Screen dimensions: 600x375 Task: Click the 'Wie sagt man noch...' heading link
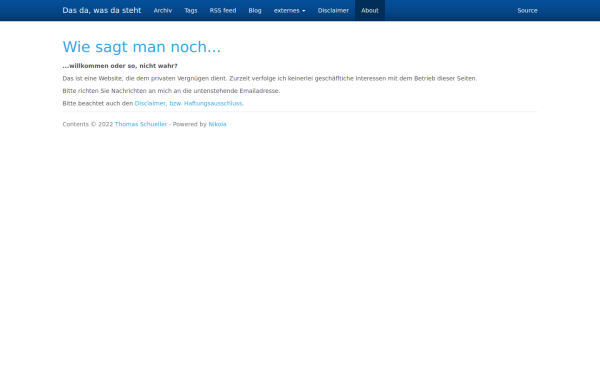(142, 47)
